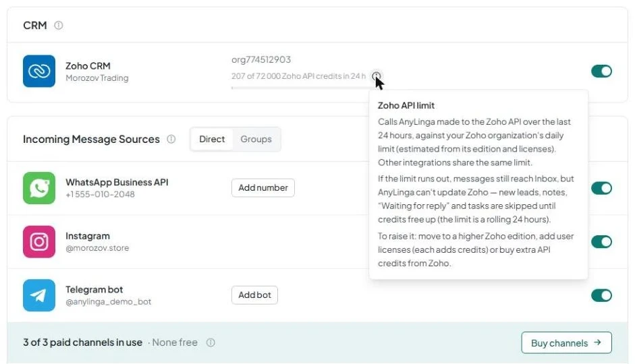Click the Incoming Message Sources heading

[x=91, y=139]
